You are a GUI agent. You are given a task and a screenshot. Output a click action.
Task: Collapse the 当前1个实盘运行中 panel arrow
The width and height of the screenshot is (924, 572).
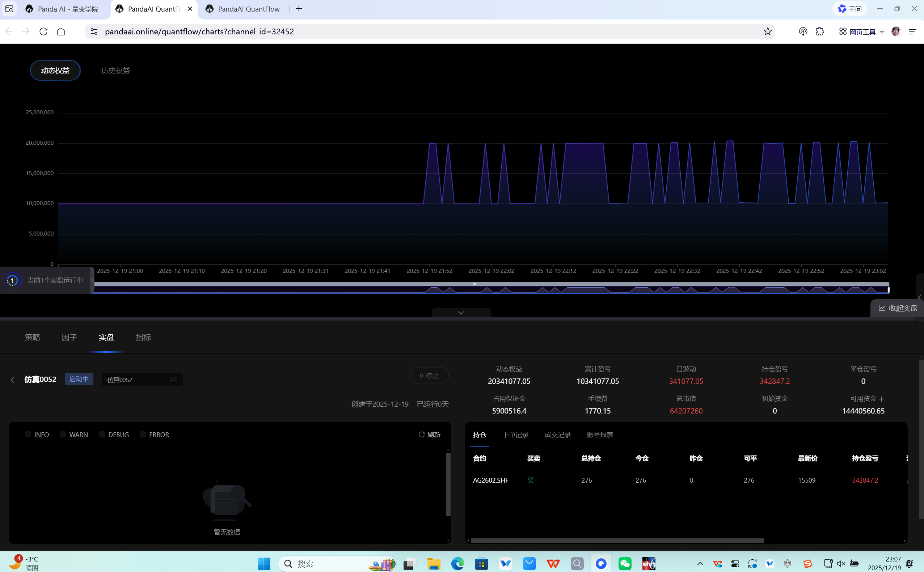pyautogui.click(x=92, y=280)
